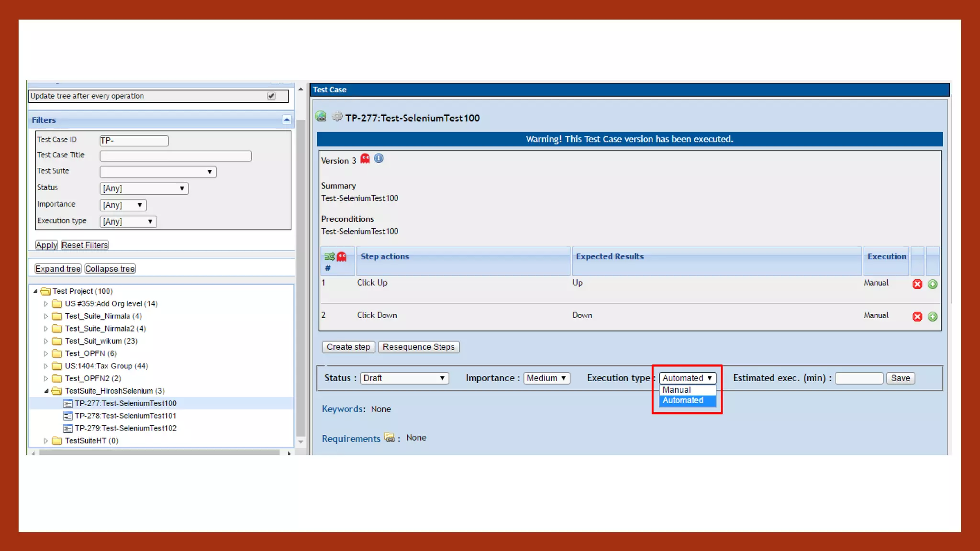The image size is (980, 551).
Task: Open the Status Draft dropdown
Action: (x=404, y=378)
